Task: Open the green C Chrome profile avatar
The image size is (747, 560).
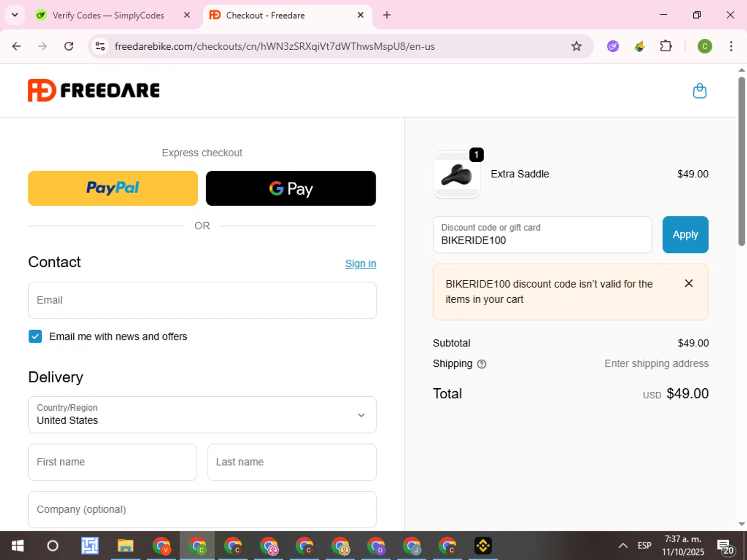Action: (x=705, y=46)
